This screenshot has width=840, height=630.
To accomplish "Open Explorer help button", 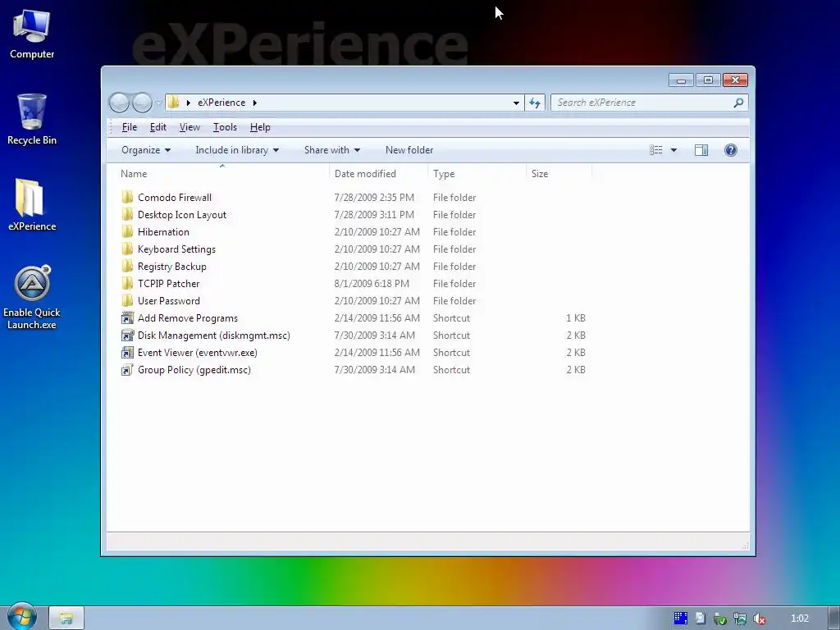I will (730, 150).
